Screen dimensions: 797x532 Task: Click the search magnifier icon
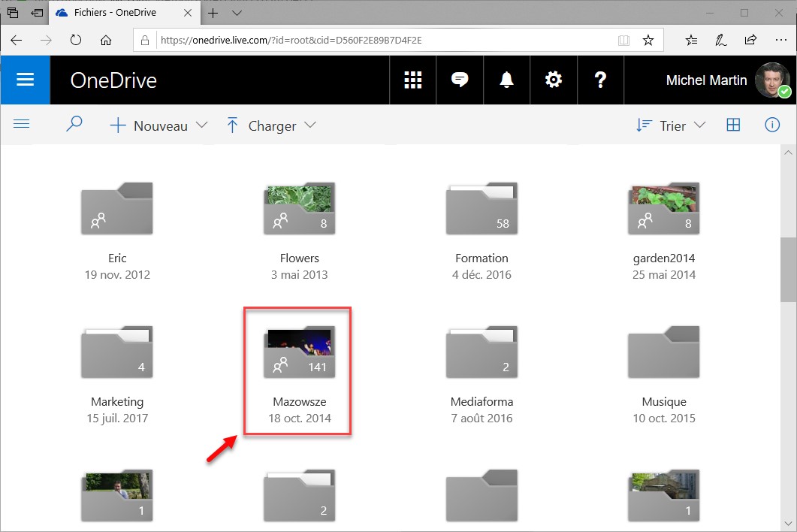[x=74, y=125]
